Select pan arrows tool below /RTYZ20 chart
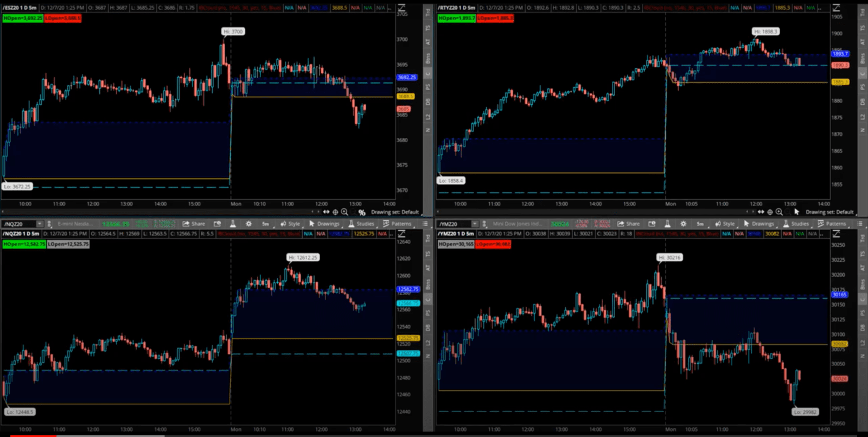 click(761, 212)
